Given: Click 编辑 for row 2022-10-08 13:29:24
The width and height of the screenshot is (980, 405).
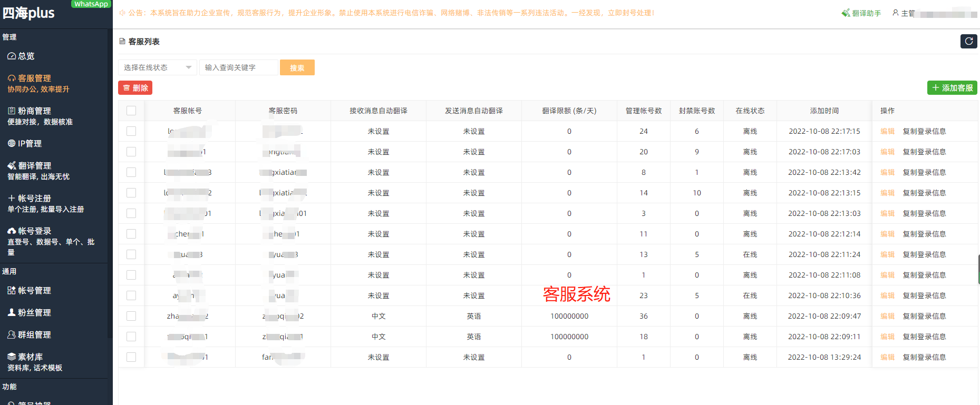Looking at the screenshot, I should [887, 357].
